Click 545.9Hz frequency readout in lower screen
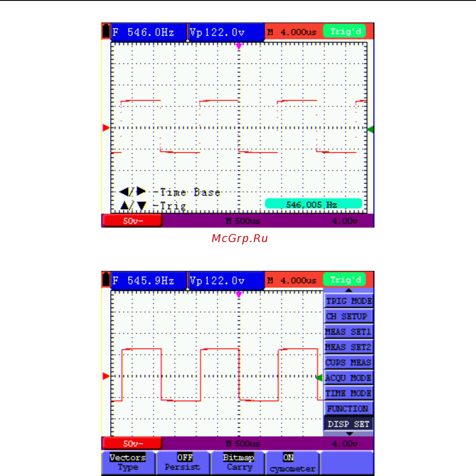 [149, 281]
